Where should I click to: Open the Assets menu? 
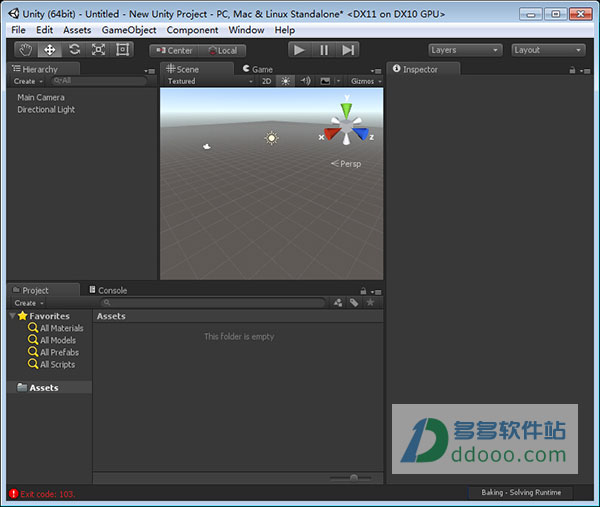[x=77, y=30]
